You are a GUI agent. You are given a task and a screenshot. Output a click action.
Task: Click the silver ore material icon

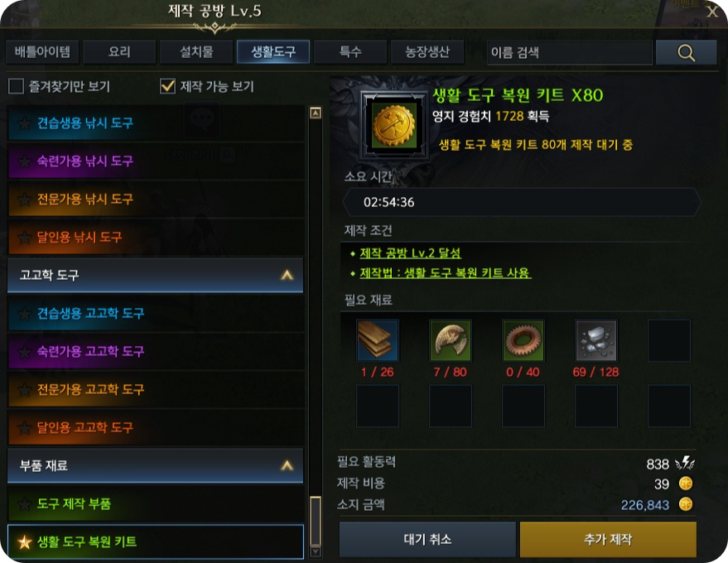click(596, 340)
